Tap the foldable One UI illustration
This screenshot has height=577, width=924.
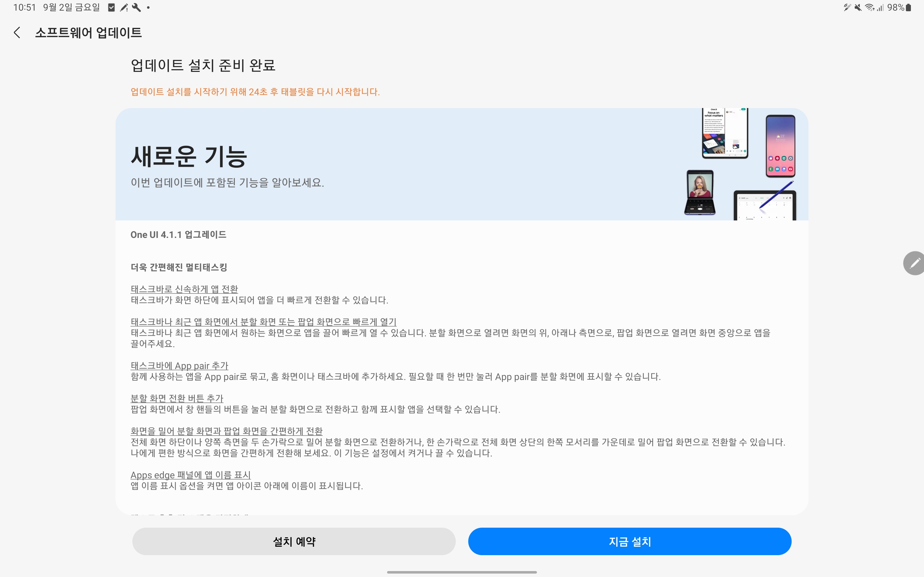point(725,133)
